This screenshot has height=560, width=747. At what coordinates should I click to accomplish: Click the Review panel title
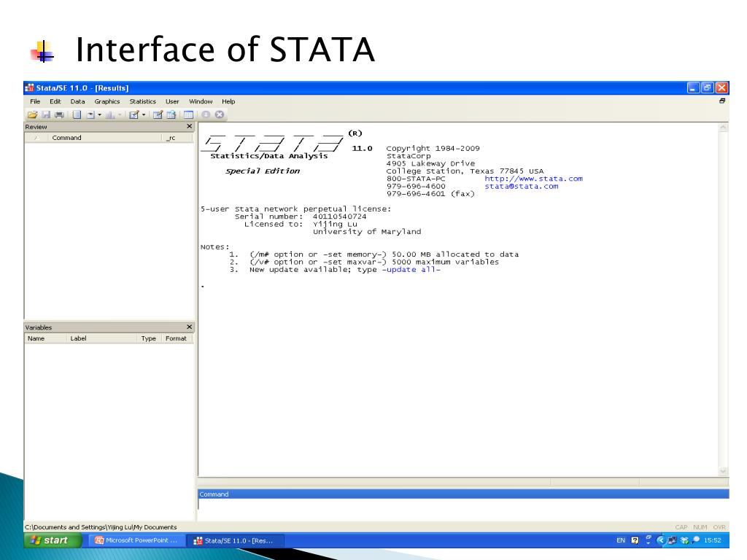pyautogui.click(x=36, y=127)
